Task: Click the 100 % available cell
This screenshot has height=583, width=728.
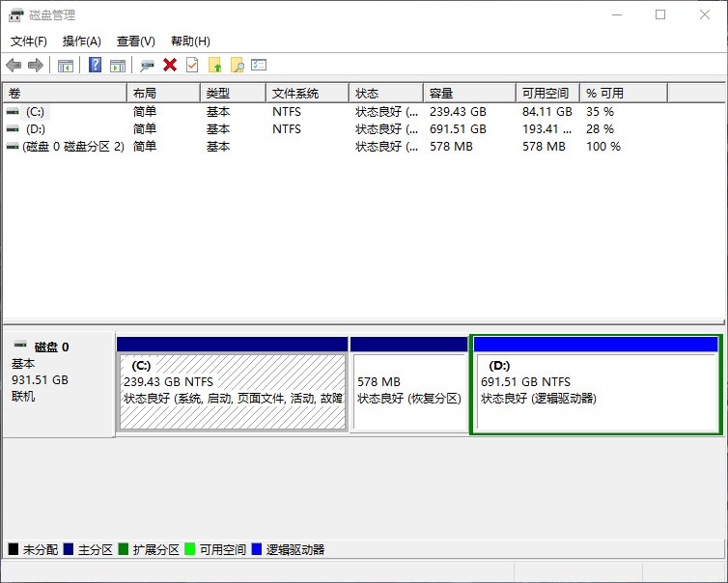Action: tap(603, 147)
